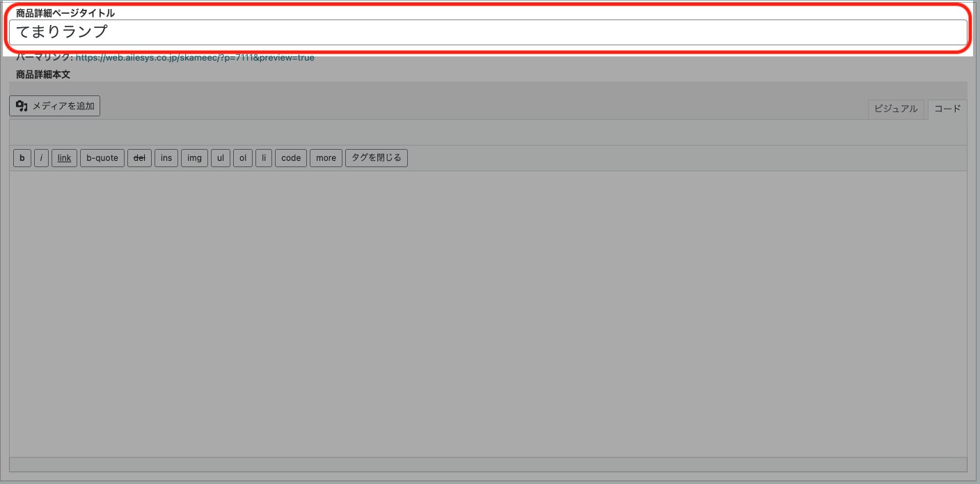
Task: Insert a more tag with more button
Action: [326, 158]
